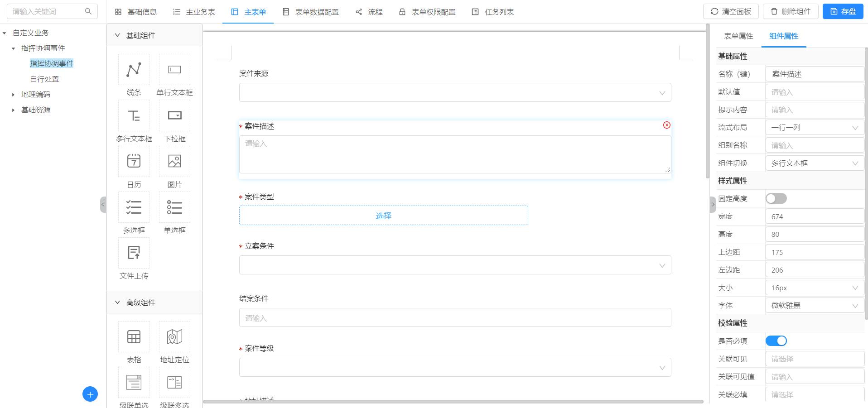Open 关联可见 select dropdown
Screen dimensions: 868x408
click(x=815, y=359)
